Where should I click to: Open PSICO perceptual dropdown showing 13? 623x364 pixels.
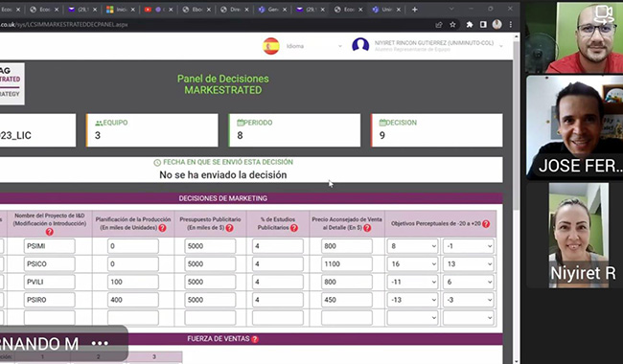[x=469, y=264]
